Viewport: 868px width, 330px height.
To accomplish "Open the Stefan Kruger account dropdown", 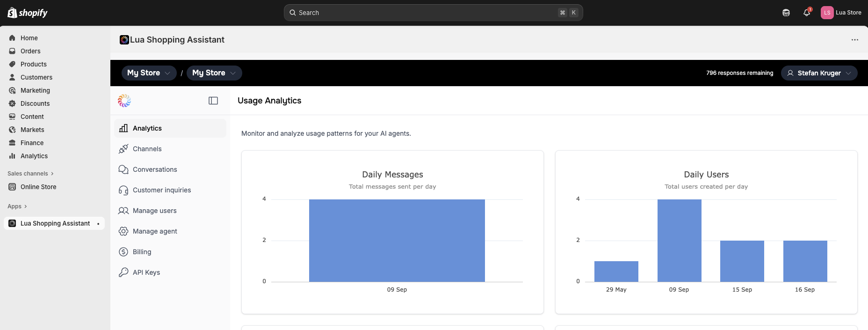I will [819, 73].
